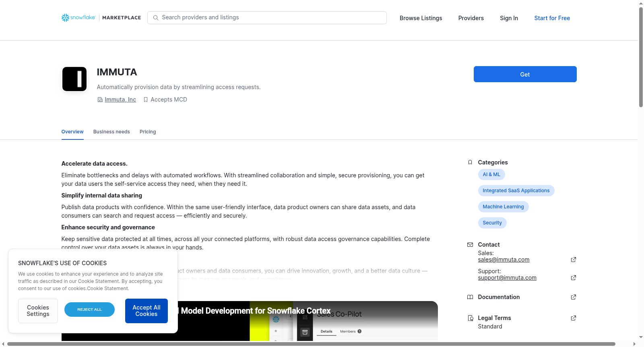Viewport: 644px width, 347px height.
Task: Open the Documentation external link icon
Action: [x=574, y=297]
